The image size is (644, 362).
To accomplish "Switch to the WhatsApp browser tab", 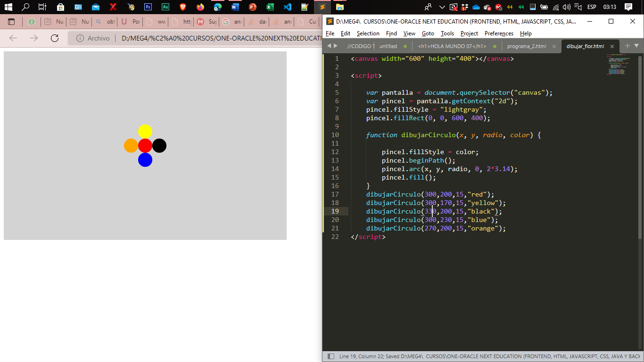I will point(32,22).
